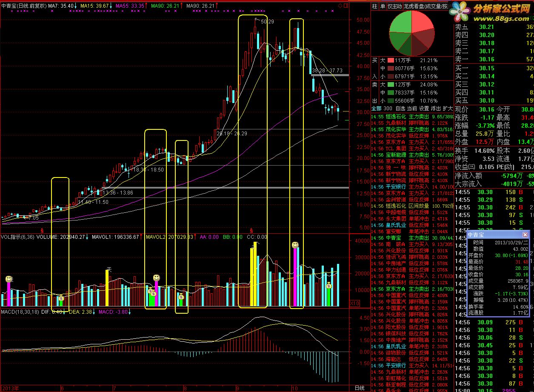Select the 当前 filter
This screenshot has width=534, height=392.
click(412, 108)
